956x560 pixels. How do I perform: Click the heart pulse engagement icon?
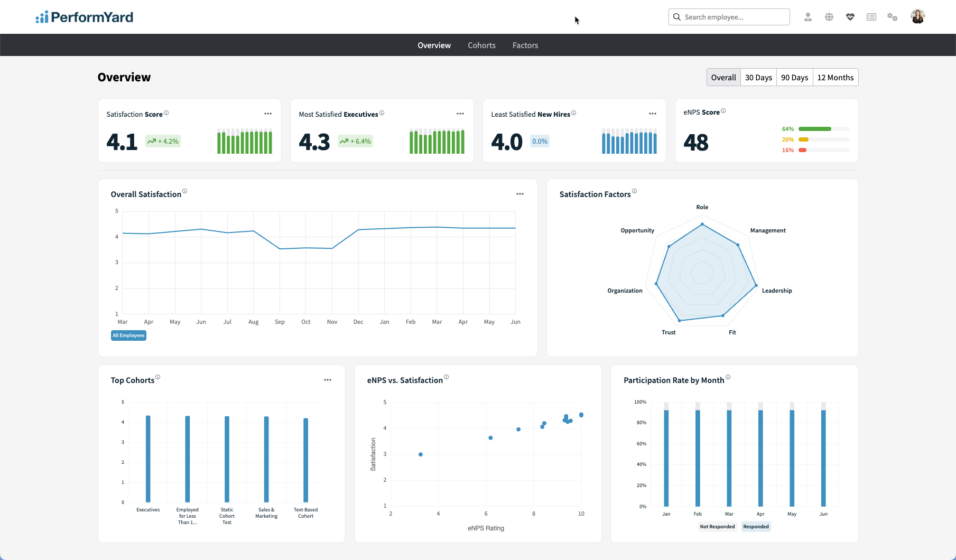pyautogui.click(x=850, y=17)
